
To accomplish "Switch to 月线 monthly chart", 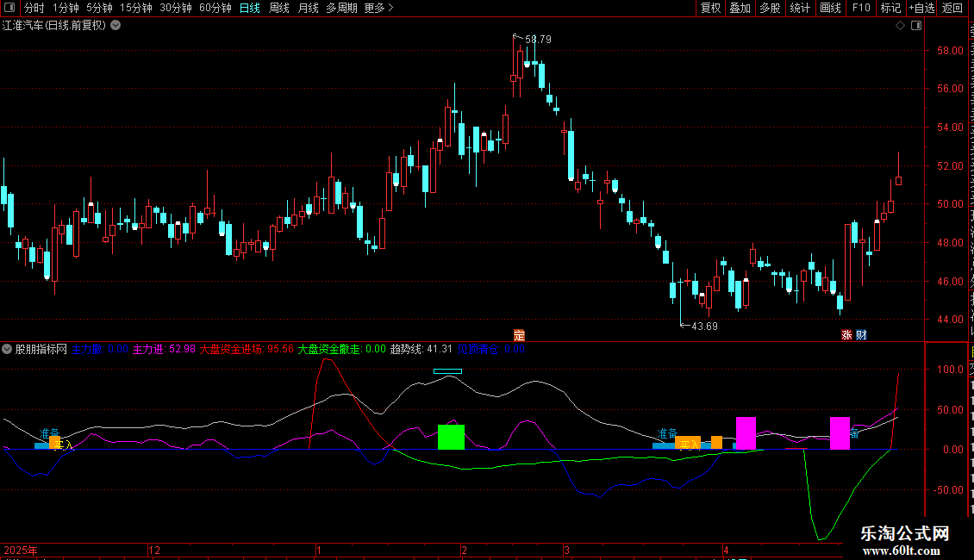I will click(x=308, y=8).
